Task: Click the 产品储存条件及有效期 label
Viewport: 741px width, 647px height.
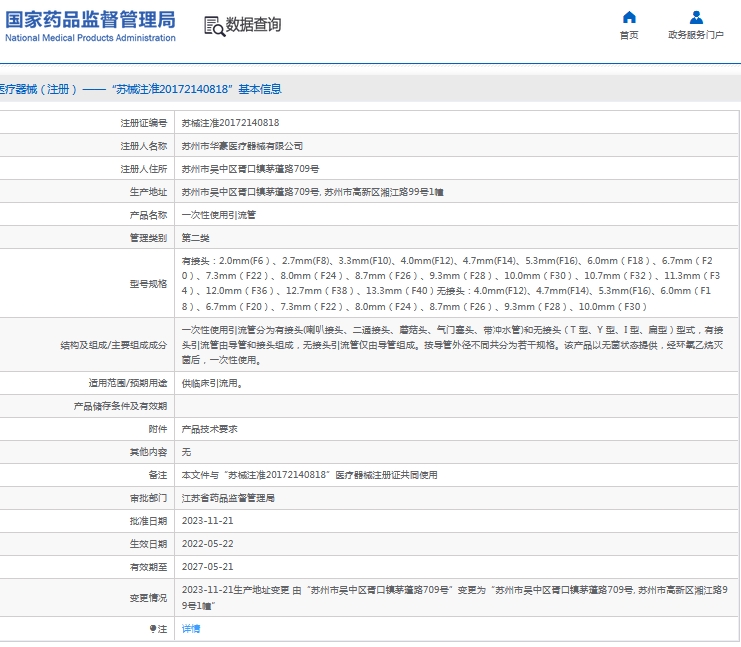Action: pos(121,406)
